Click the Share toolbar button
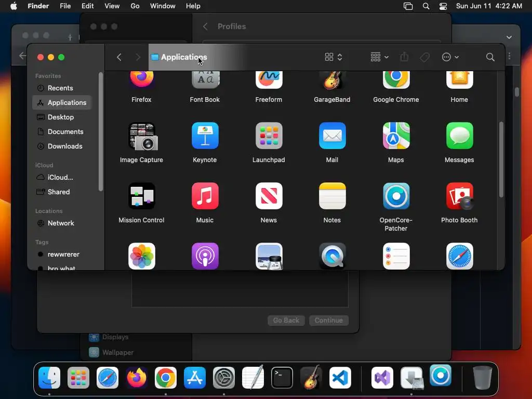Screen dimensions: 532x399 click(404, 57)
